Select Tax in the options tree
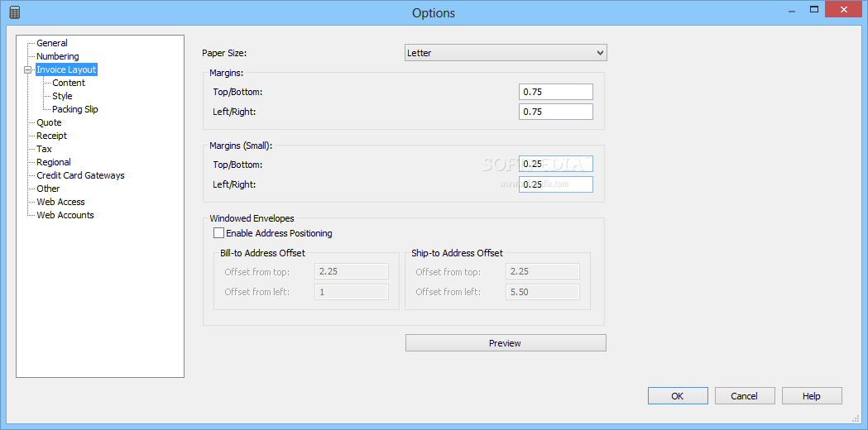 click(x=45, y=149)
